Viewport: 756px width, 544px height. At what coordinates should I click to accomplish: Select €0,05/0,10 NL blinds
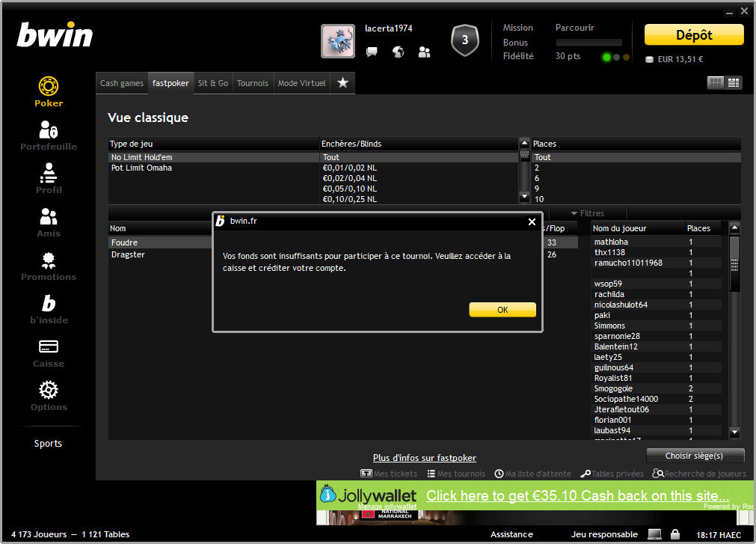coord(420,189)
